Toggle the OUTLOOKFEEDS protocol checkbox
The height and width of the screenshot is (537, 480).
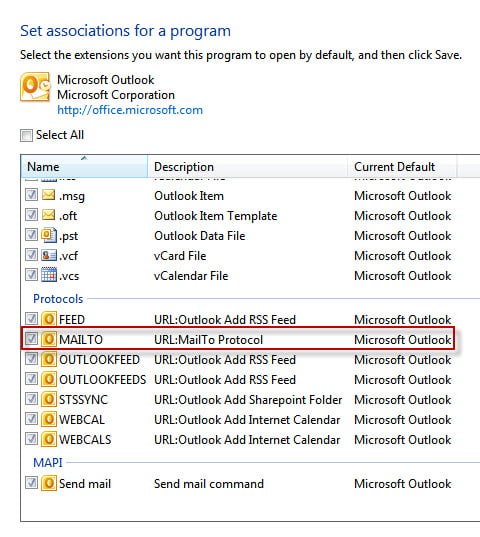(31, 379)
